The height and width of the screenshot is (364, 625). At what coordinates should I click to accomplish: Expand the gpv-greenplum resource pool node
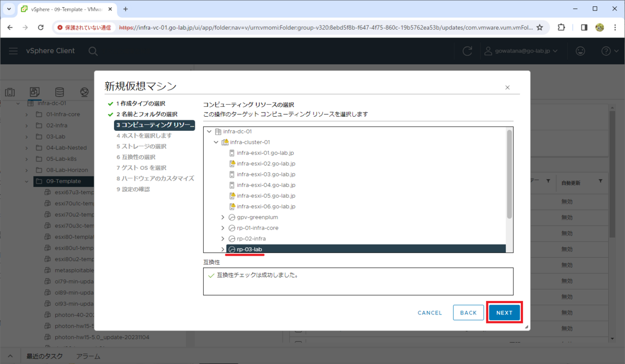click(x=223, y=217)
